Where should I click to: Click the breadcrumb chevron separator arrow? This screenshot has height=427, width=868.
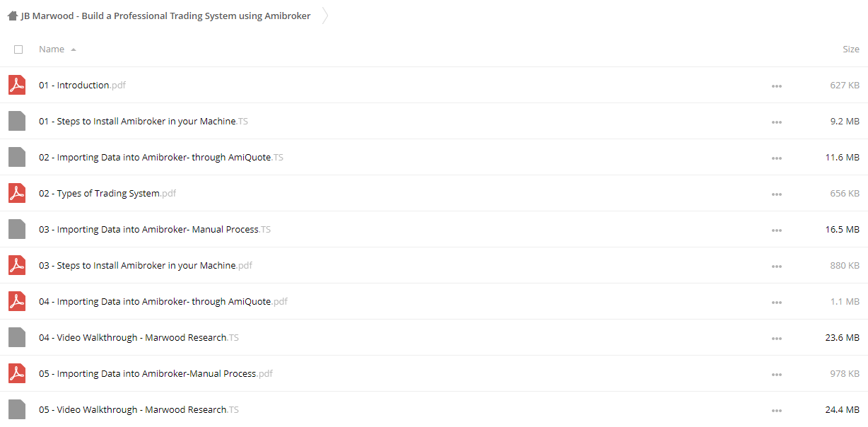(325, 16)
